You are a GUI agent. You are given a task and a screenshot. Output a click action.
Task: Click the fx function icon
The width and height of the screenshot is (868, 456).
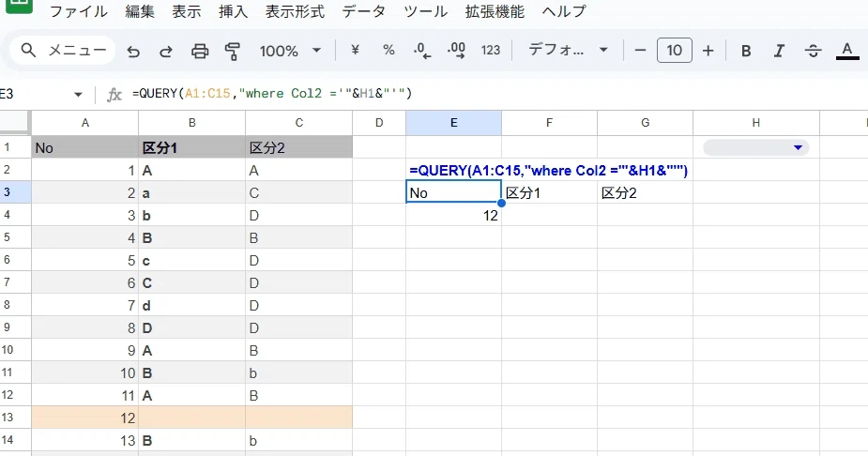pos(114,95)
